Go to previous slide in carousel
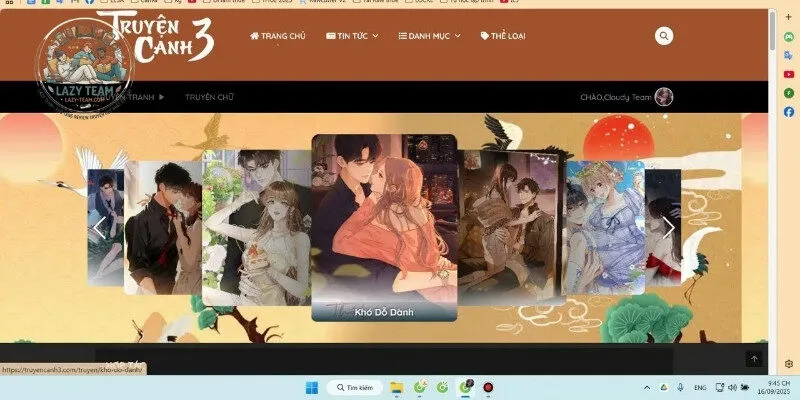 [x=99, y=228]
